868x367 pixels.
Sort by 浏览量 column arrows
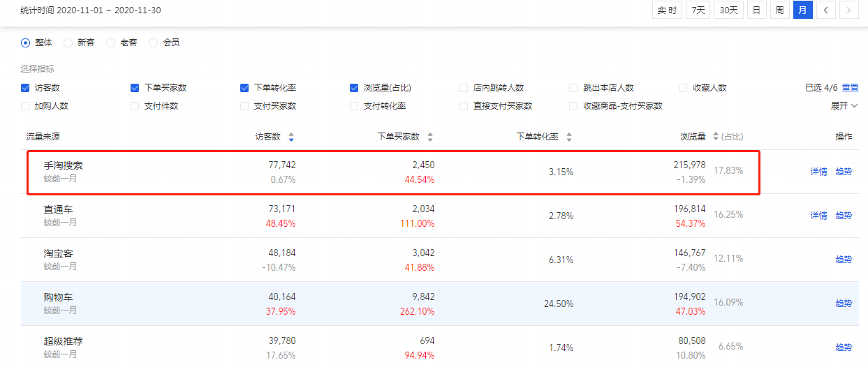[x=716, y=137]
